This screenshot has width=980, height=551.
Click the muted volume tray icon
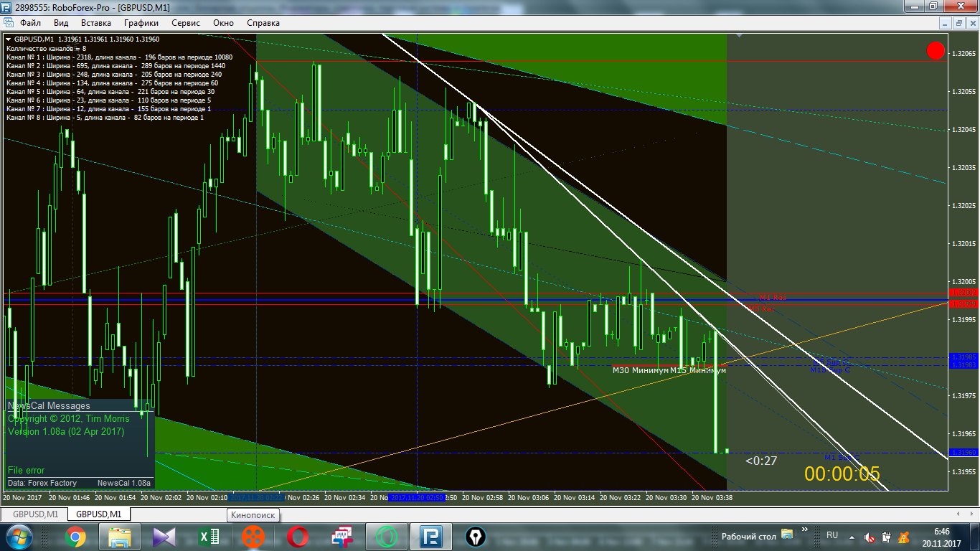tap(869, 537)
